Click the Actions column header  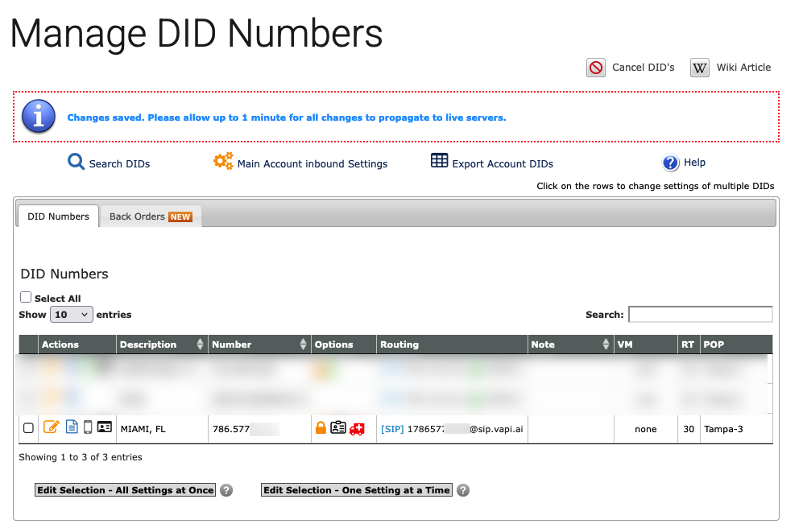coord(77,344)
